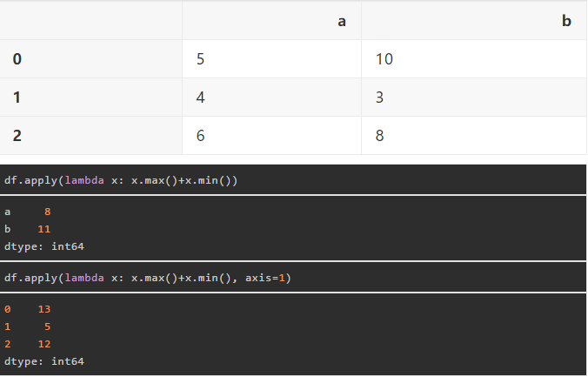Select row index 1 in the table
This screenshot has height=377, width=588.
click(17, 98)
